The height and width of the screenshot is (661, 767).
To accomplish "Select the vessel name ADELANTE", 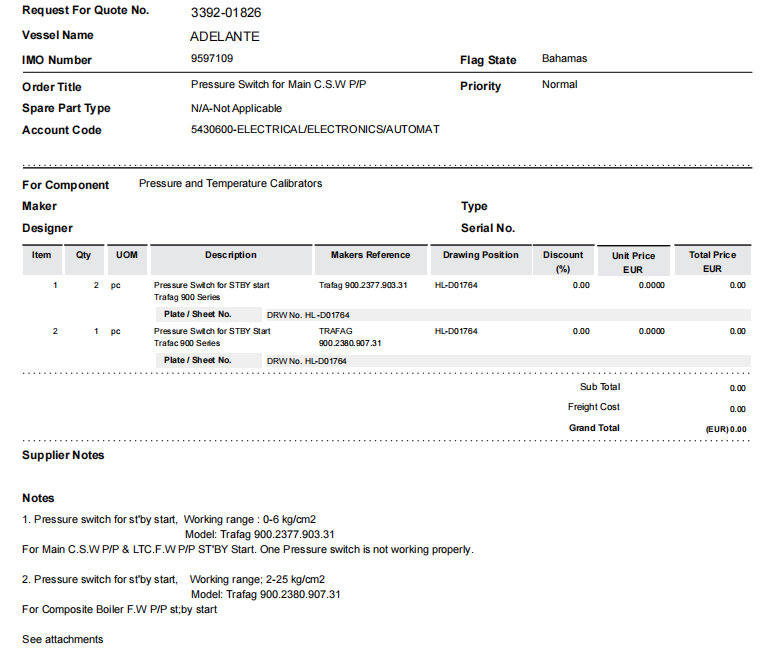I will pos(224,36).
